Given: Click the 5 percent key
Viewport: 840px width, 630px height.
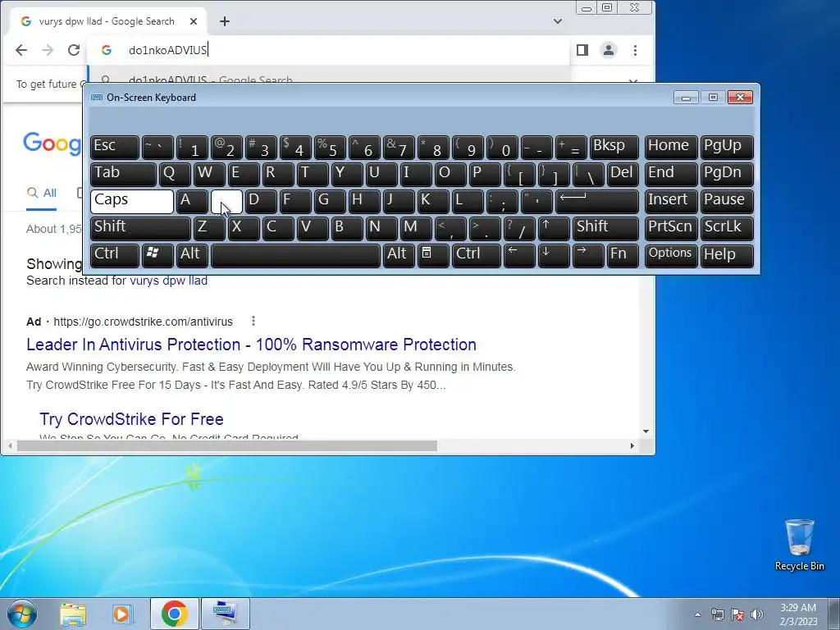Looking at the screenshot, I should (x=330, y=148).
